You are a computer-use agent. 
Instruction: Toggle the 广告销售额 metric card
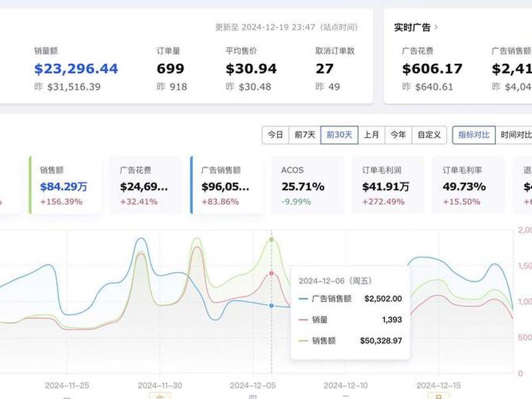226,186
